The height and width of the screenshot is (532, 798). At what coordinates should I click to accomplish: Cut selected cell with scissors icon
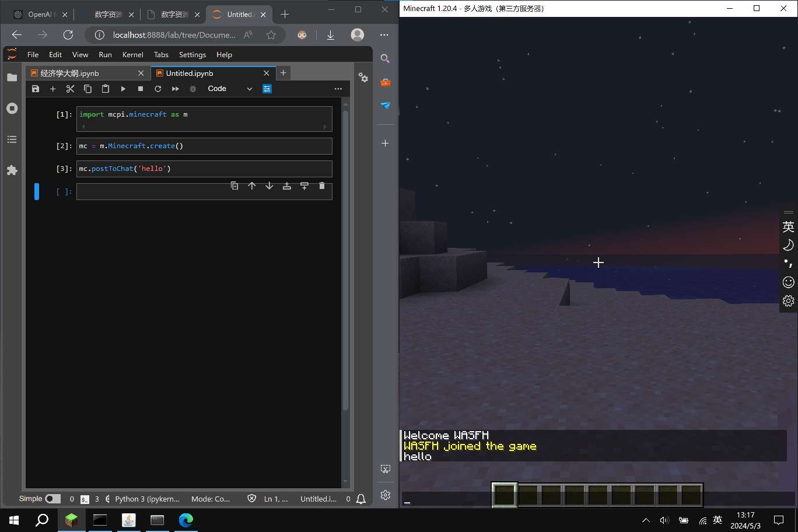pyautogui.click(x=70, y=89)
